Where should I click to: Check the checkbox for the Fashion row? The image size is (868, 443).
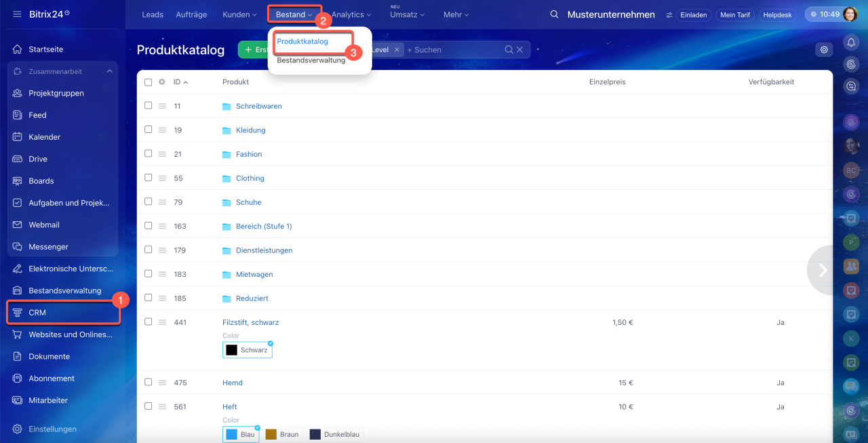pyautogui.click(x=149, y=154)
